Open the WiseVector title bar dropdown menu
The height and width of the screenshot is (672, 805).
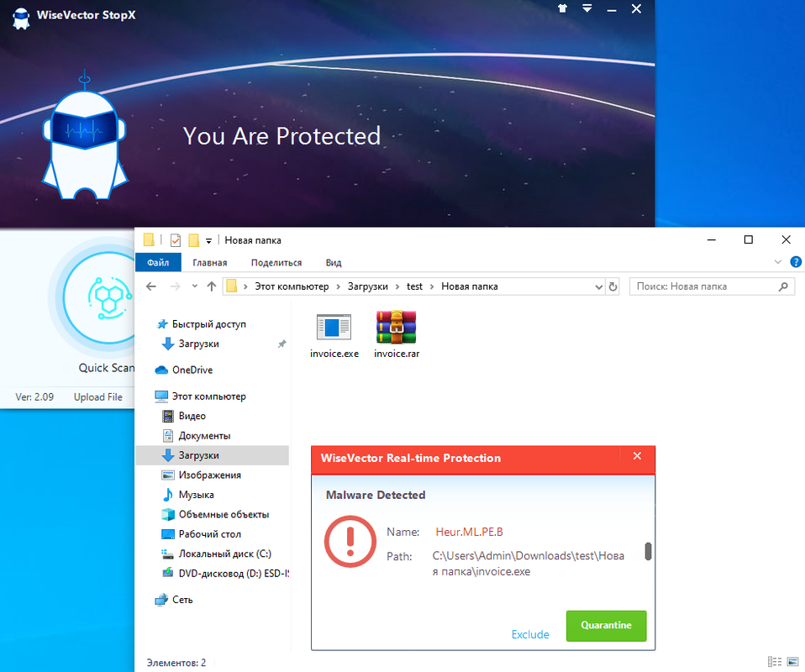pyautogui.click(x=587, y=8)
